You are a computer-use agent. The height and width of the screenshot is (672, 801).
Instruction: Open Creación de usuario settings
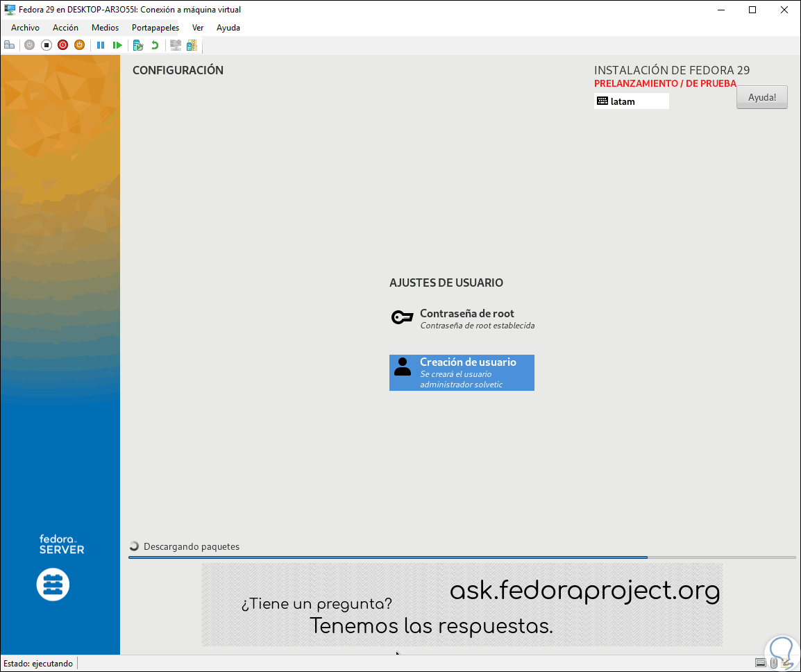point(462,373)
